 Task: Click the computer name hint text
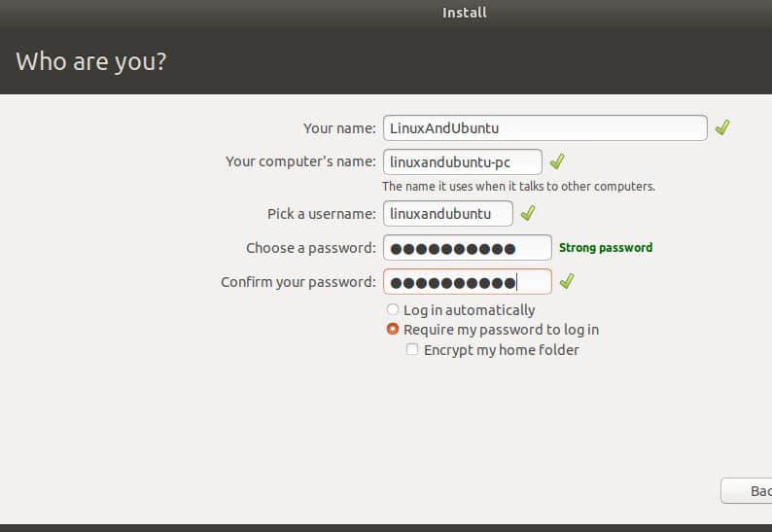tap(518, 186)
